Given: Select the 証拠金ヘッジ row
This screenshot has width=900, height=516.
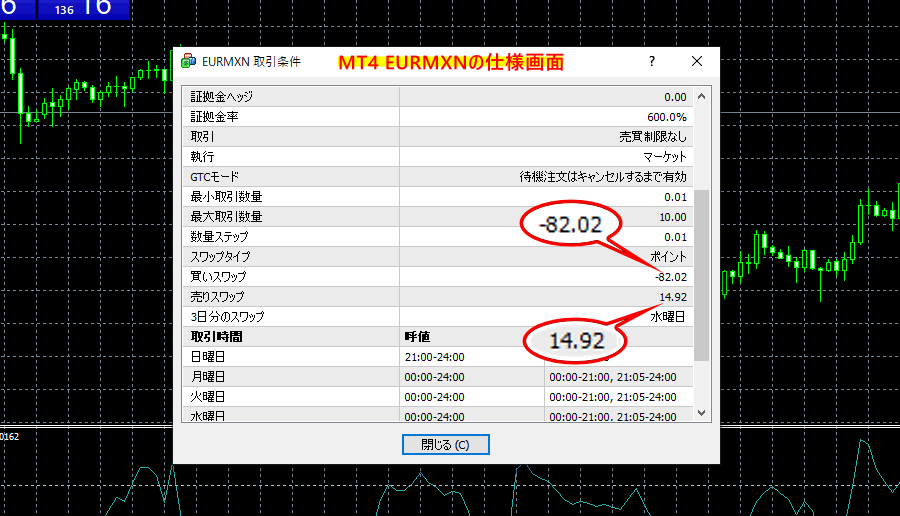Looking at the screenshot, I should point(437,97).
